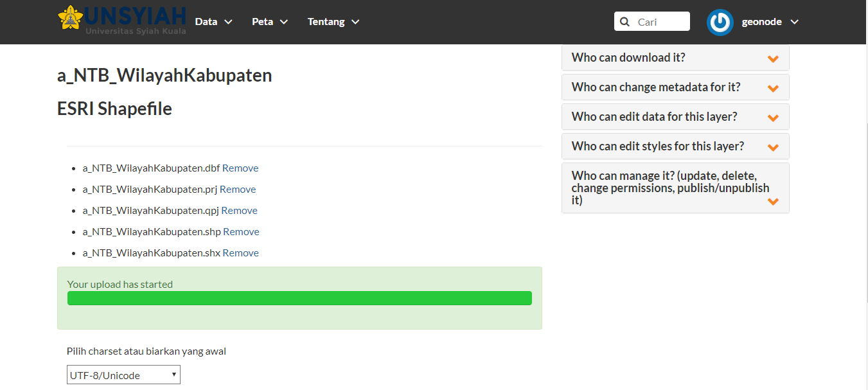
Task: Remove the a_NTB_WilayahKabupaten.qpj file
Action: [239, 210]
